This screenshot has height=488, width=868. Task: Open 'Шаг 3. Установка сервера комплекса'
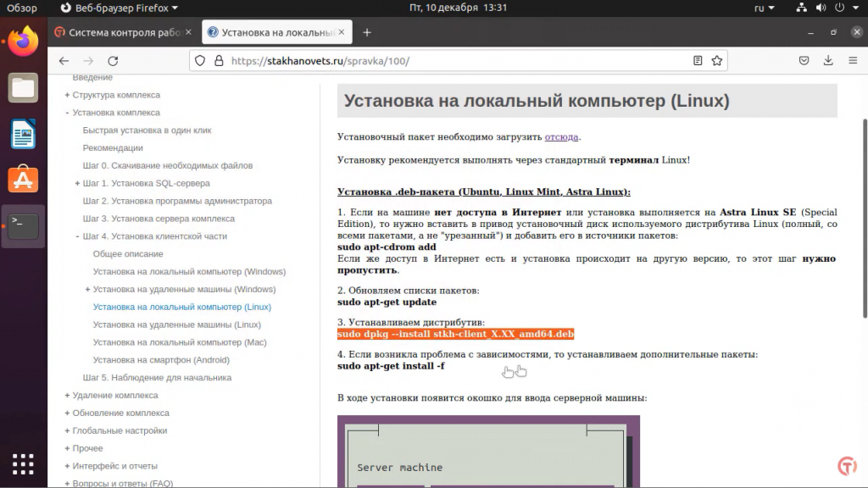(159, 219)
